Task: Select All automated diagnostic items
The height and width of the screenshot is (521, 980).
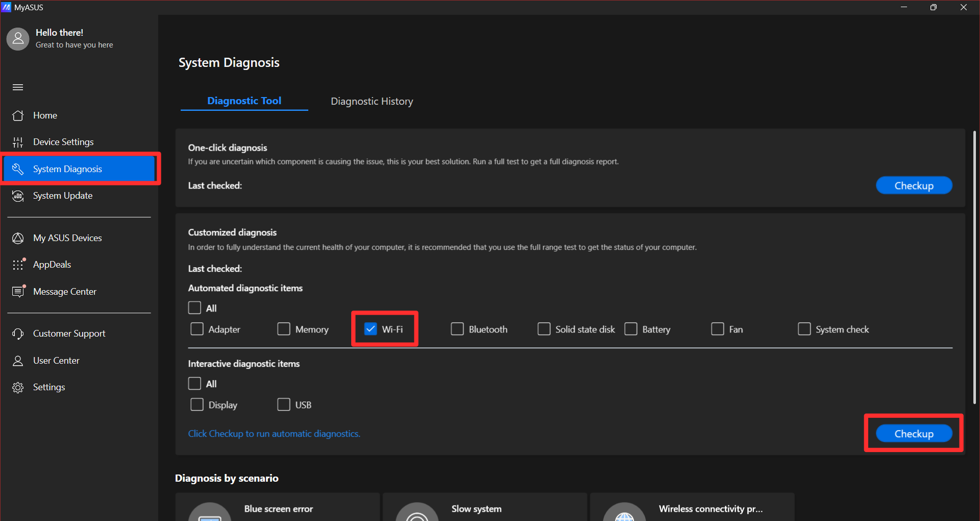Action: point(194,307)
